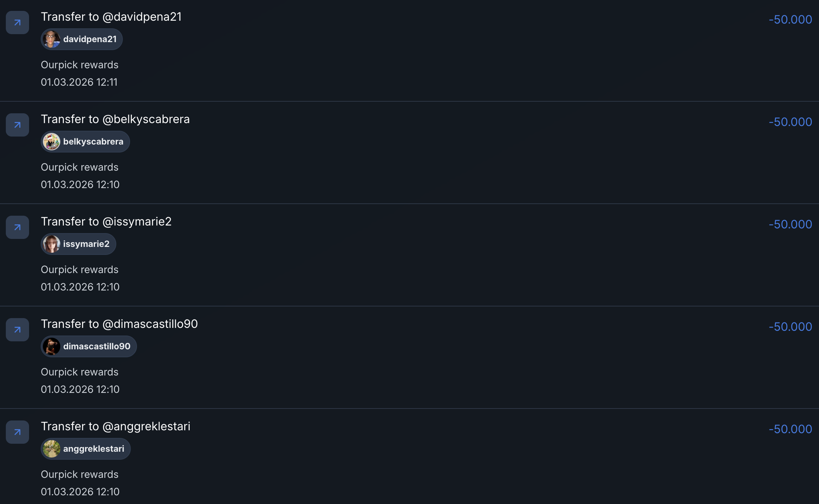The height and width of the screenshot is (504, 819).
Task: Select the 'Transfer to @davidpena21' title
Action: [111, 17]
